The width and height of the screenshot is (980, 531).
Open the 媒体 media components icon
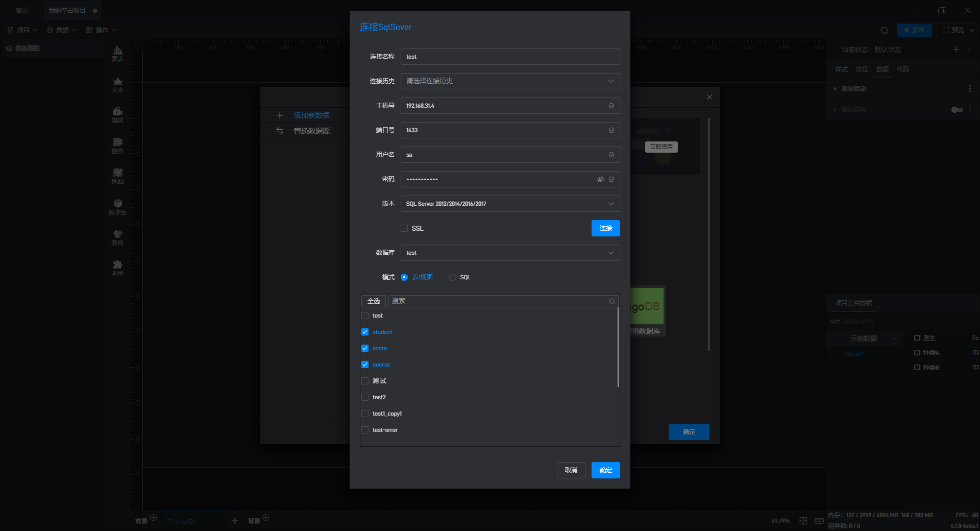click(117, 115)
